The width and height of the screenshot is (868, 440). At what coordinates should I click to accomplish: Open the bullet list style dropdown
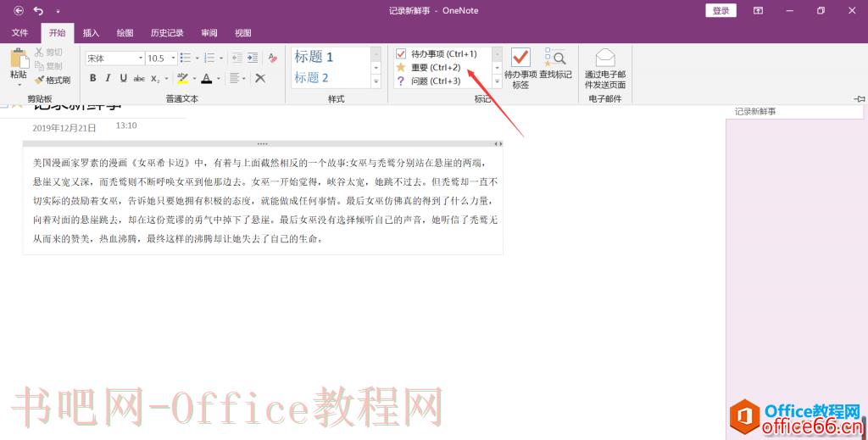coord(197,58)
